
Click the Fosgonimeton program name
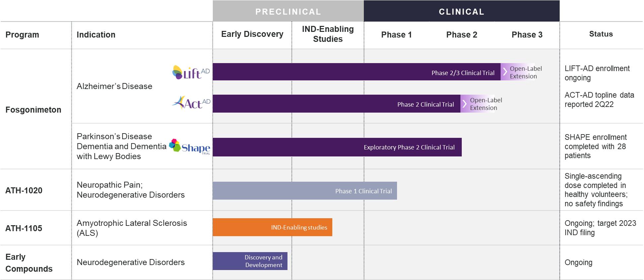[x=33, y=110]
